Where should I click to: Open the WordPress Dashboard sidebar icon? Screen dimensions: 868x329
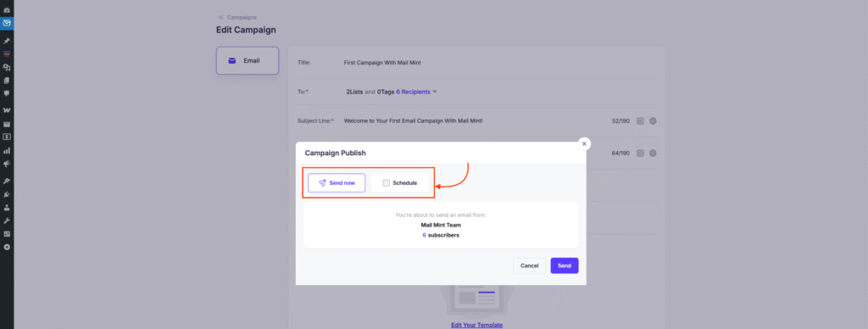pyautogui.click(x=7, y=10)
